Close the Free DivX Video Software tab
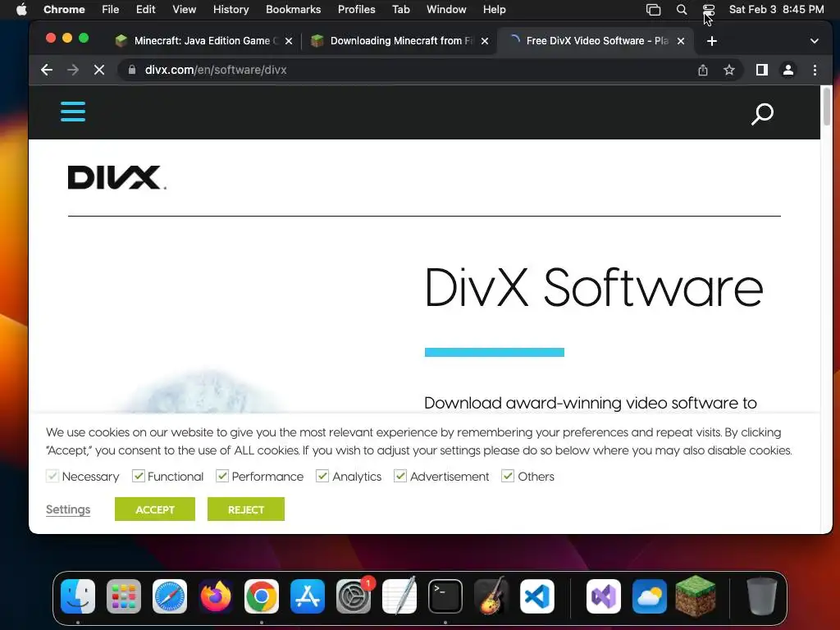 681,41
